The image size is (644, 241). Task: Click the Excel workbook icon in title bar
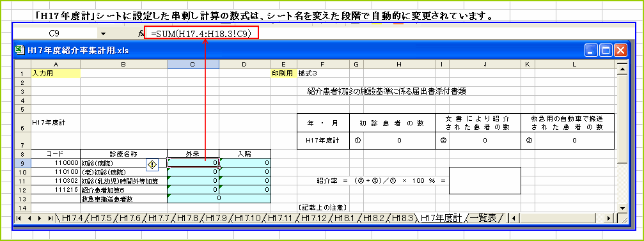tap(19, 50)
